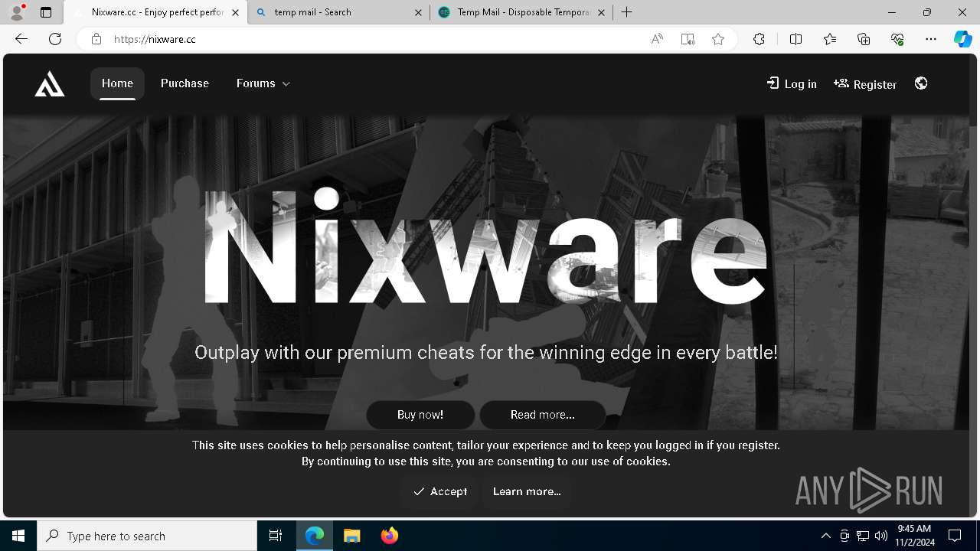Click the taskbar search box

coord(147,536)
